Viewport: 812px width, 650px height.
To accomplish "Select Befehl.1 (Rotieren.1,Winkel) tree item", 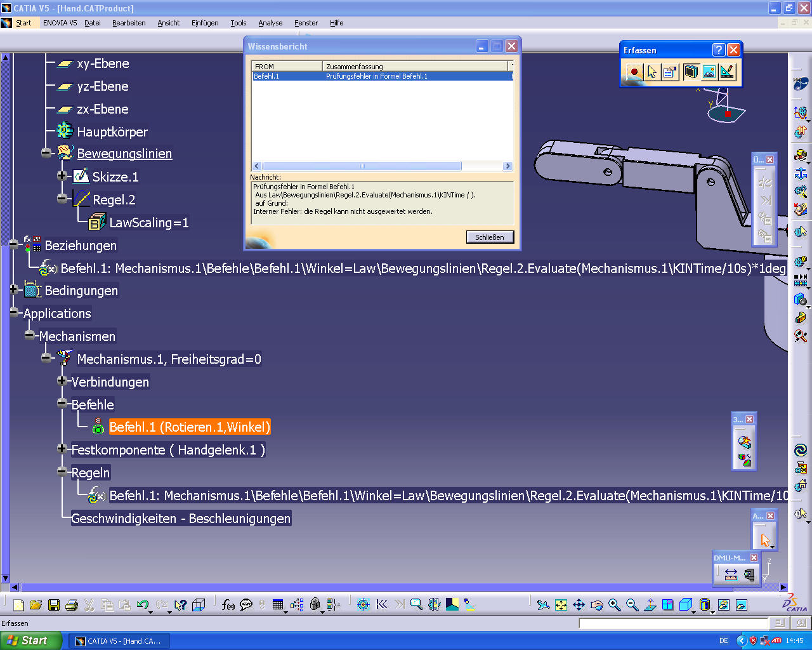I will click(x=190, y=427).
